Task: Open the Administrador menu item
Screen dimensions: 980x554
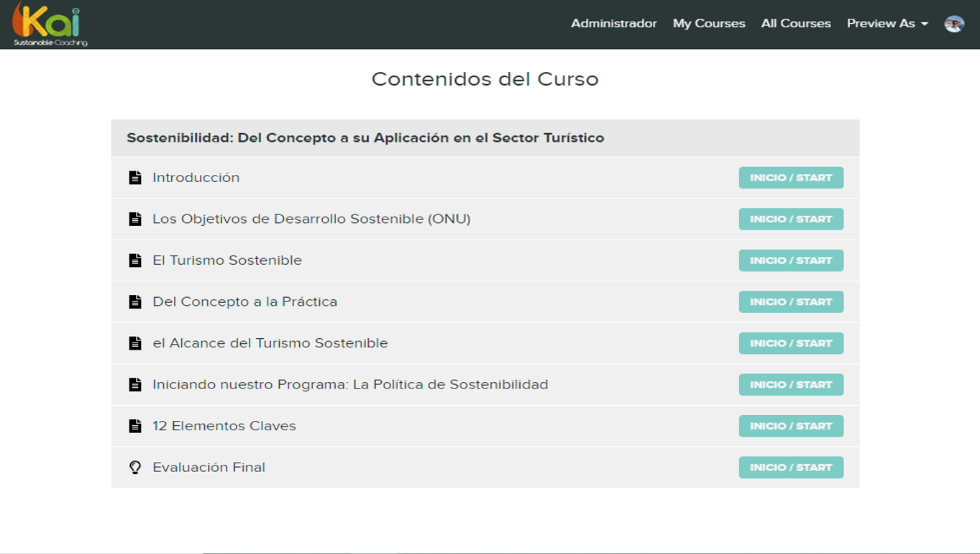Action: point(613,24)
